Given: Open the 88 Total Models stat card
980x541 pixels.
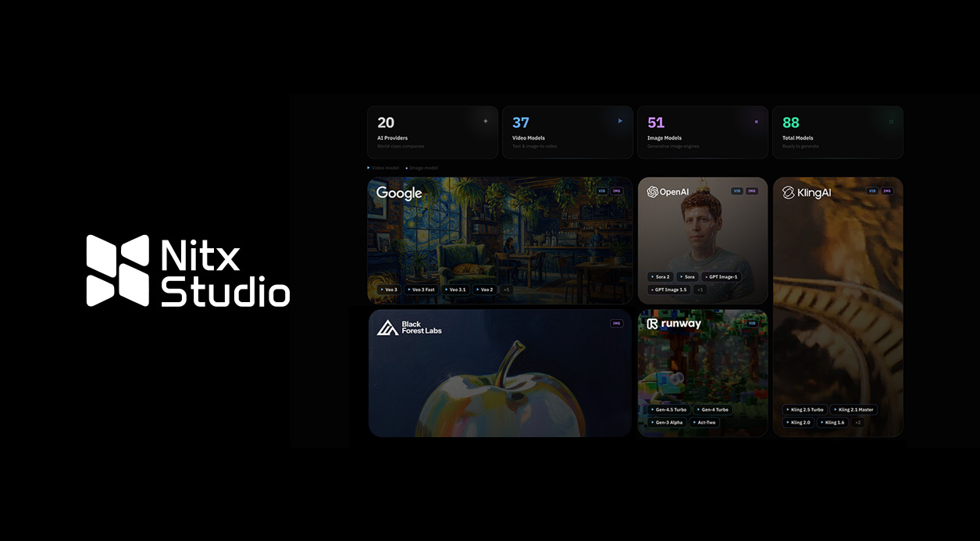Looking at the screenshot, I should point(838,133).
